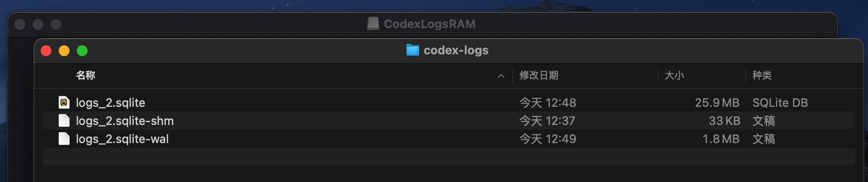
Task: Select the logs_2.sqlite database file icon
Action: point(64,103)
